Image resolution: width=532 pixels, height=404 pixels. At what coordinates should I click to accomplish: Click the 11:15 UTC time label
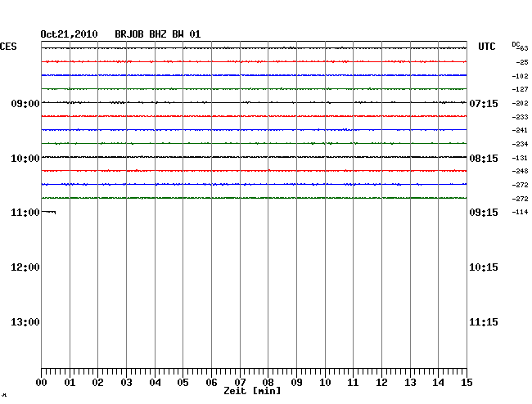[484, 322]
